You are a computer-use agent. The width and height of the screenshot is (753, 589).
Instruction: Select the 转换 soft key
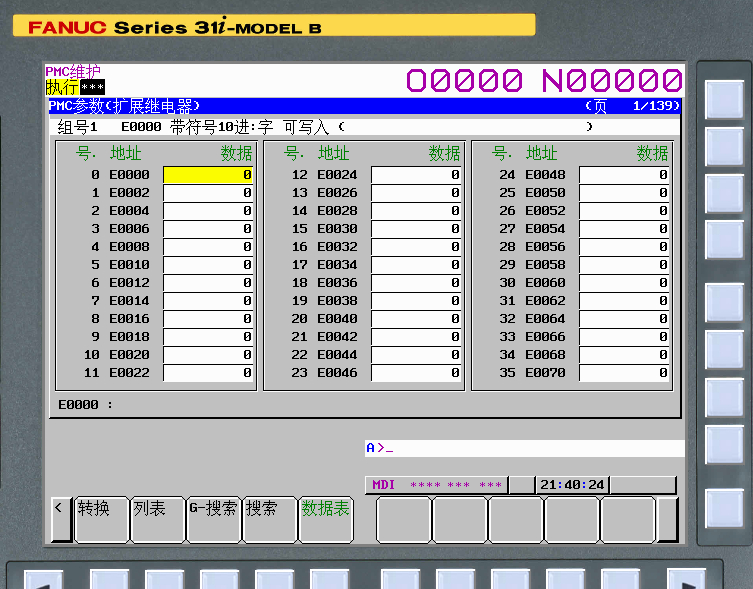click(102, 519)
